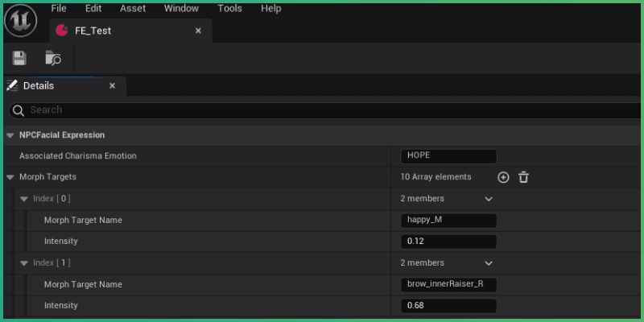
Task: Edit the 0.68 intensity value
Action: pos(448,306)
